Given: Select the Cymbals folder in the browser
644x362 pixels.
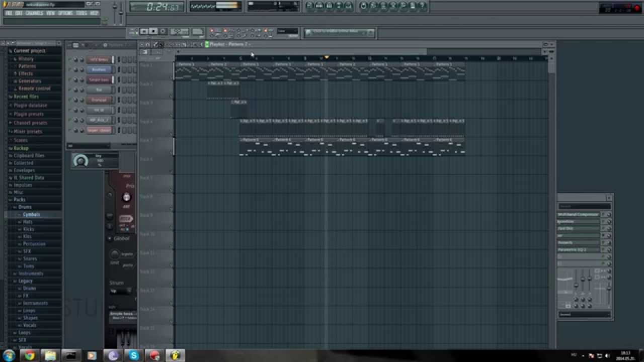Looking at the screenshot, I should tap(31, 215).
